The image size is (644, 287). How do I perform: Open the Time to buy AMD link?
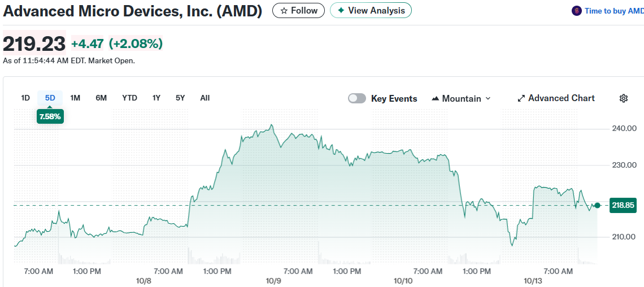point(613,11)
